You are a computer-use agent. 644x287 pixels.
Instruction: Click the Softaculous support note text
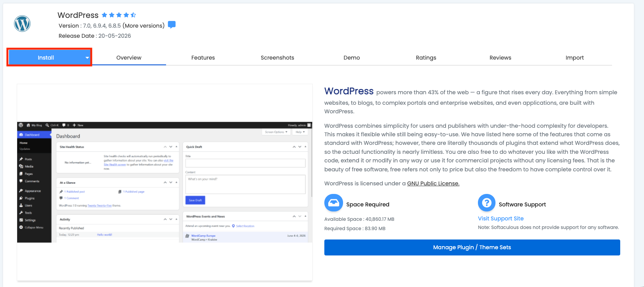548,227
